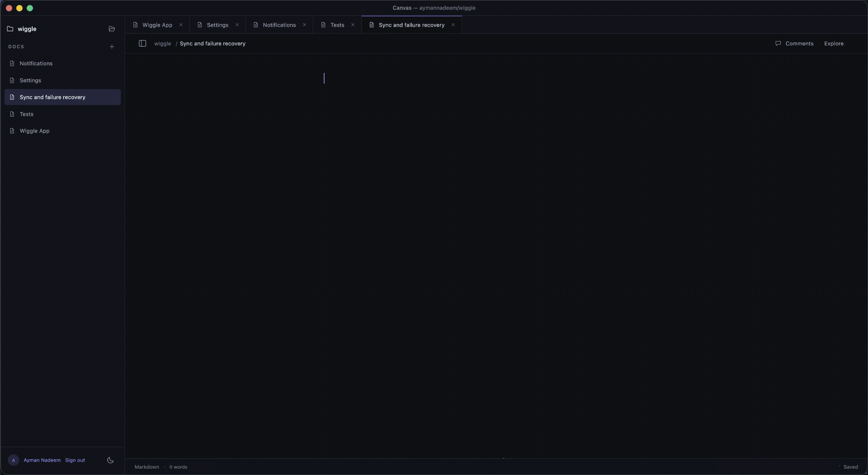Open the Comments panel
This screenshot has height=475, width=868.
[794, 43]
